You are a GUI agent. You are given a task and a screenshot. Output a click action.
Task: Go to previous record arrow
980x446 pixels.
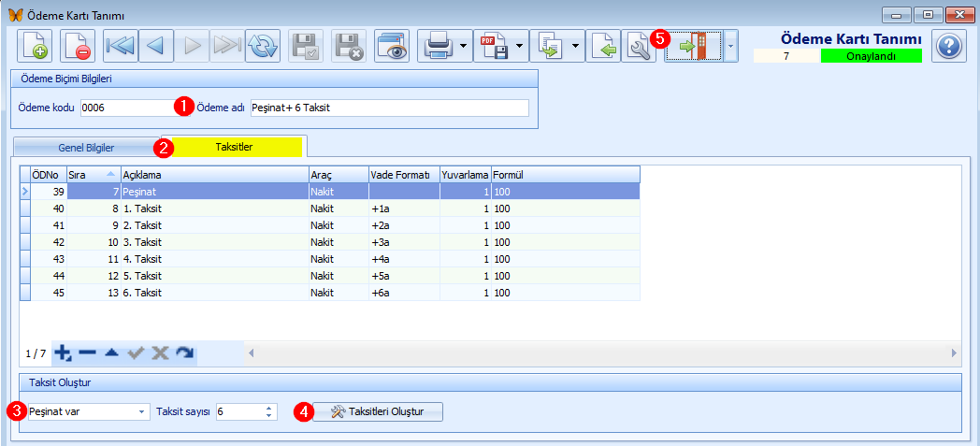point(155,46)
